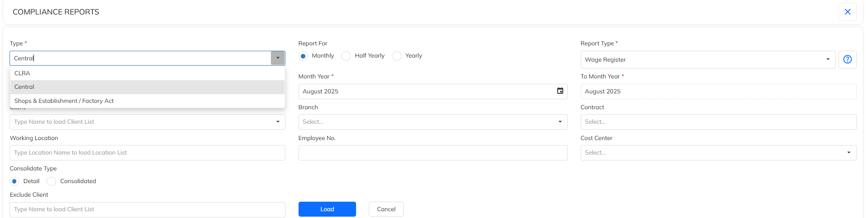
Task: Pick Central in the Type options
Action: click(24, 87)
